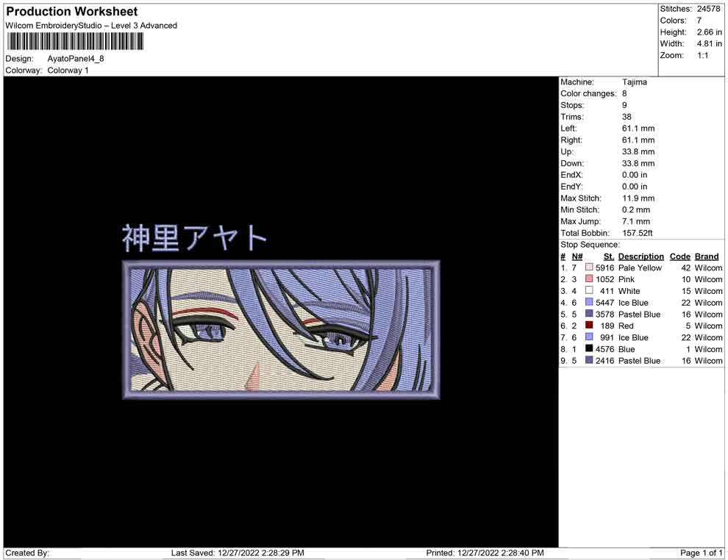Click the Width value 4.81 in
The width and height of the screenshot is (728, 560).
709,43
